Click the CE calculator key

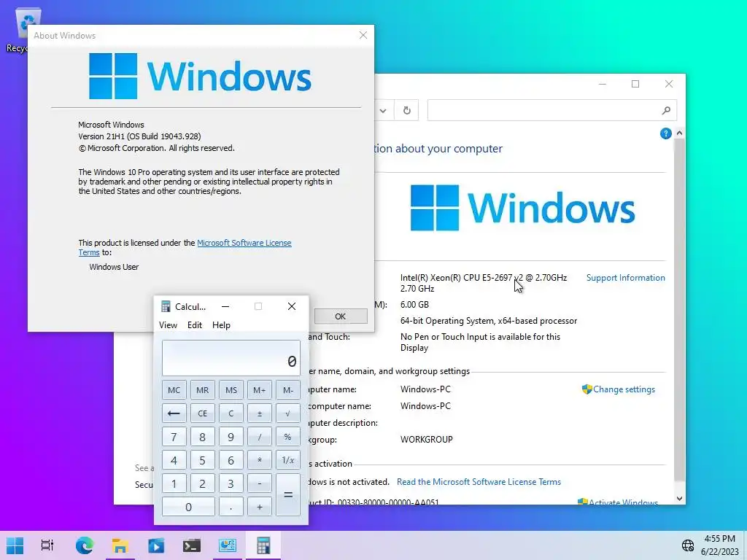(x=203, y=413)
